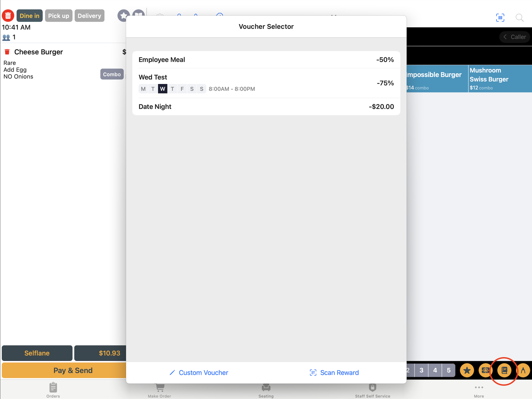Select the Mushroom Swiss Burger tile
The image size is (532, 399).
(500, 78)
